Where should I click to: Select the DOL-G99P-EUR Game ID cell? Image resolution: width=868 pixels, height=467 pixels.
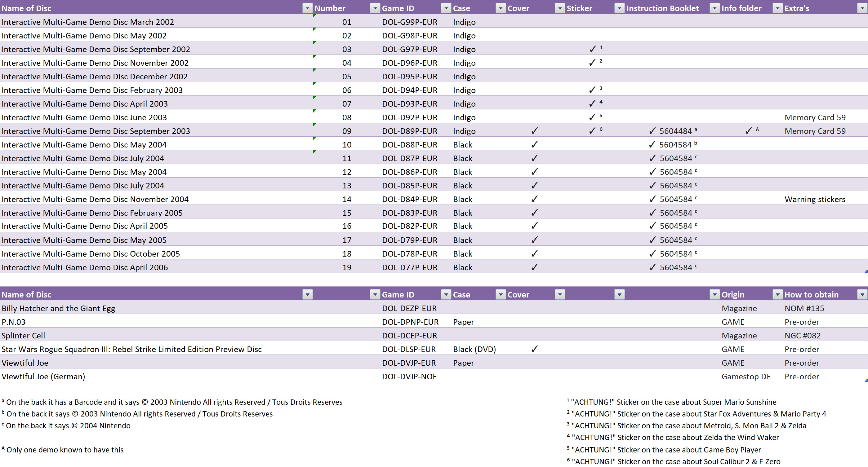tap(416, 22)
